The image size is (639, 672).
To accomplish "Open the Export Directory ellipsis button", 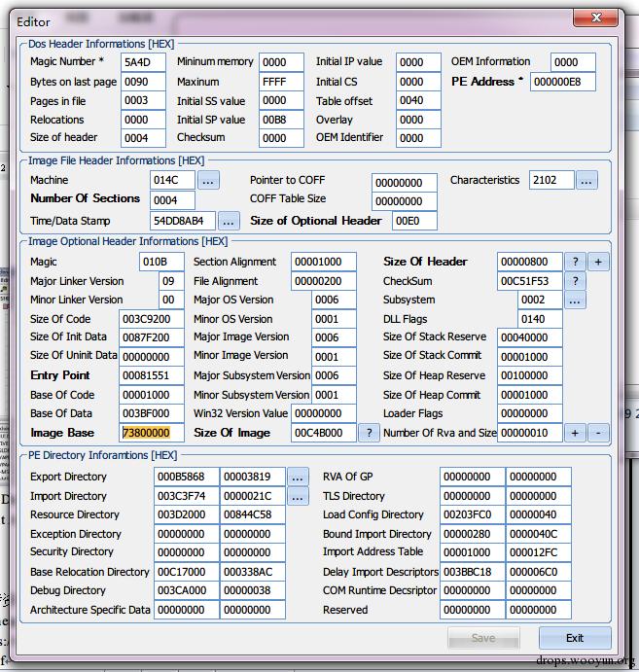I will pos(298,477).
